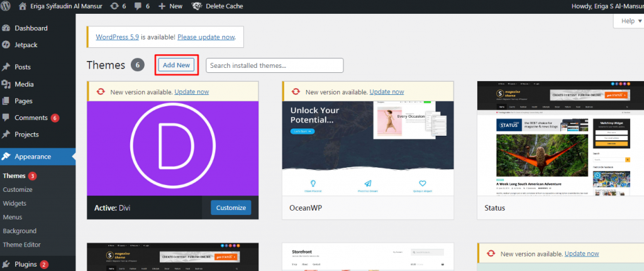Click the Status theme name label
The width and height of the screenshot is (644, 271).
(495, 207)
